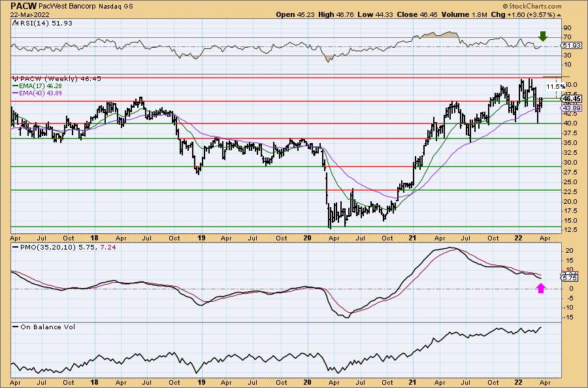Click the EMA(17) 46.28 legend entry
588x388 pixels.
pyautogui.click(x=37, y=86)
